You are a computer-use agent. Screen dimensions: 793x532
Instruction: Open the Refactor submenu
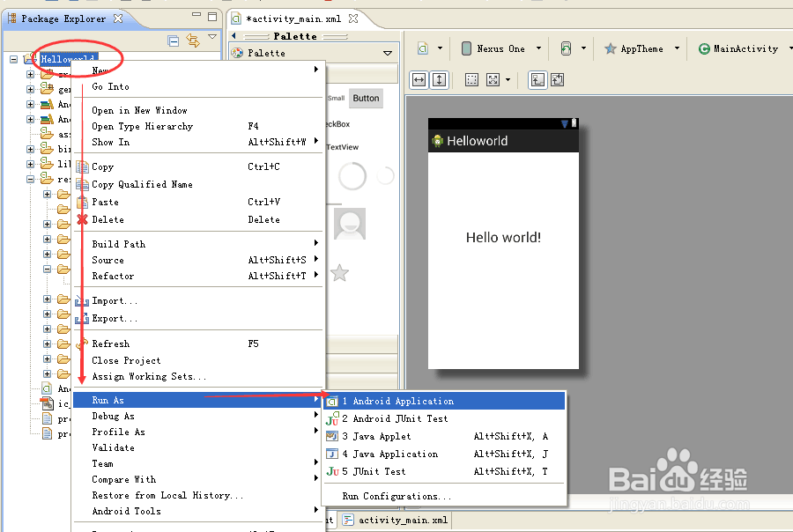[197, 276]
